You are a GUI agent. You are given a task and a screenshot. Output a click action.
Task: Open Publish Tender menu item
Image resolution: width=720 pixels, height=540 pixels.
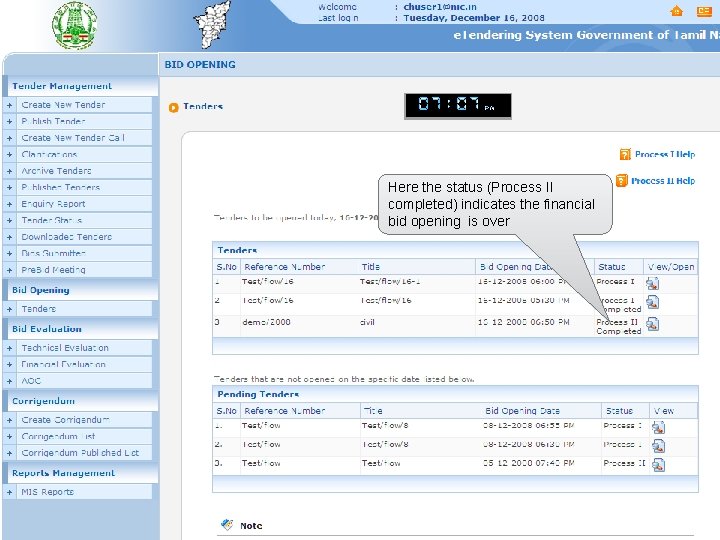coord(53,121)
